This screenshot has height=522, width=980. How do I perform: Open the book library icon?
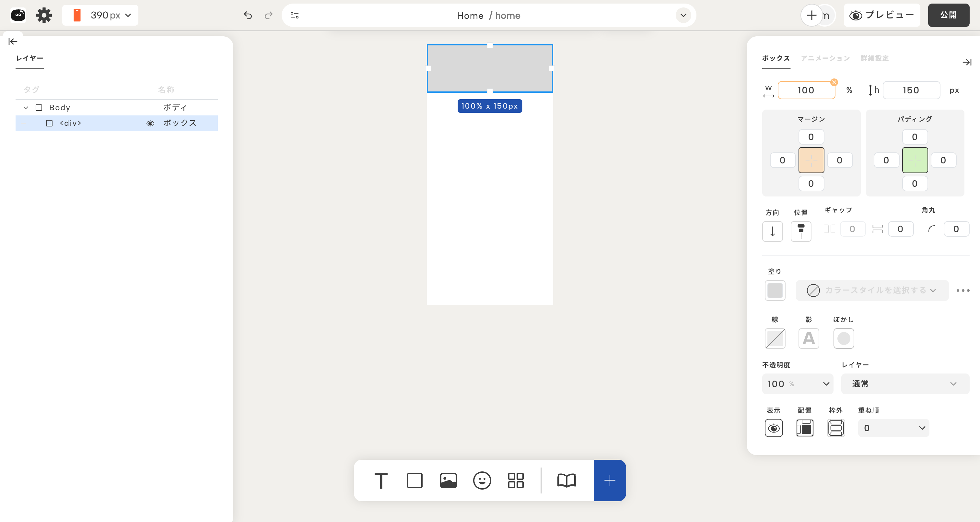tap(566, 480)
